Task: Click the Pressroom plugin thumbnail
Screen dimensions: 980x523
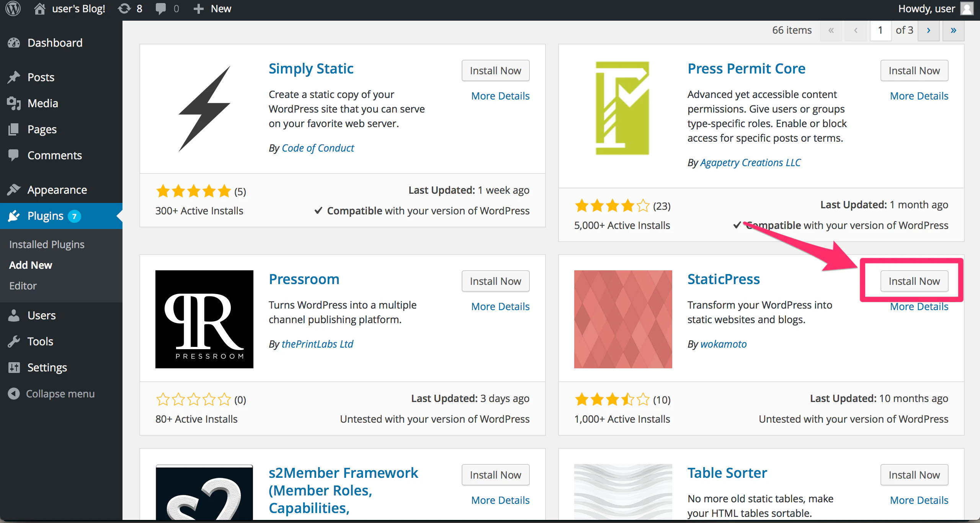Action: point(204,319)
